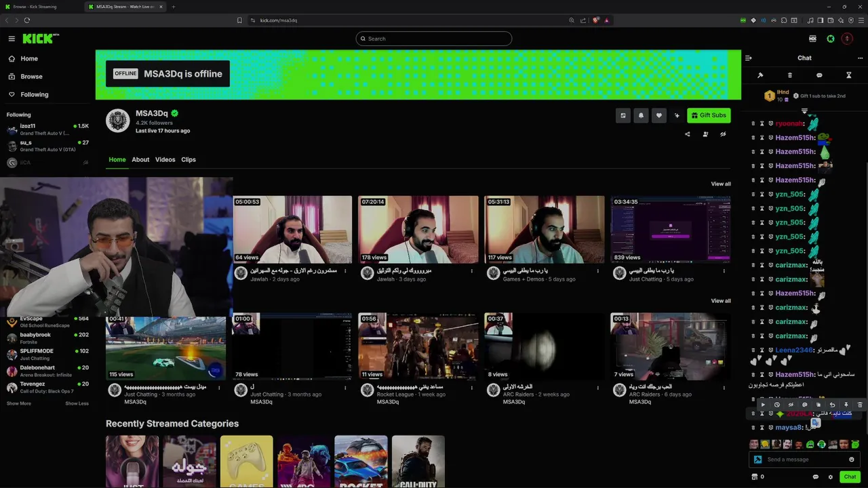868x488 pixels.
Task: Share the MSA3Dq channel
Action: [x=688, y=134]
